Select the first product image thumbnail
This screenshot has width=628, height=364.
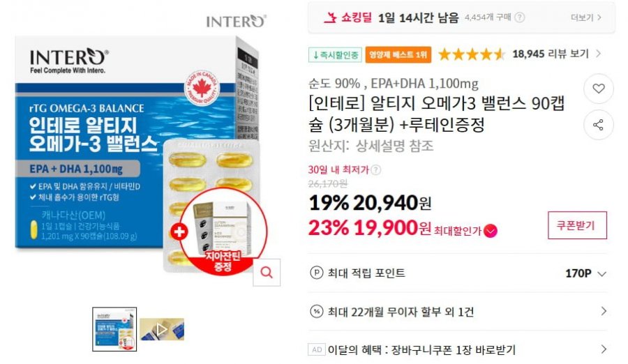point(114,329)
